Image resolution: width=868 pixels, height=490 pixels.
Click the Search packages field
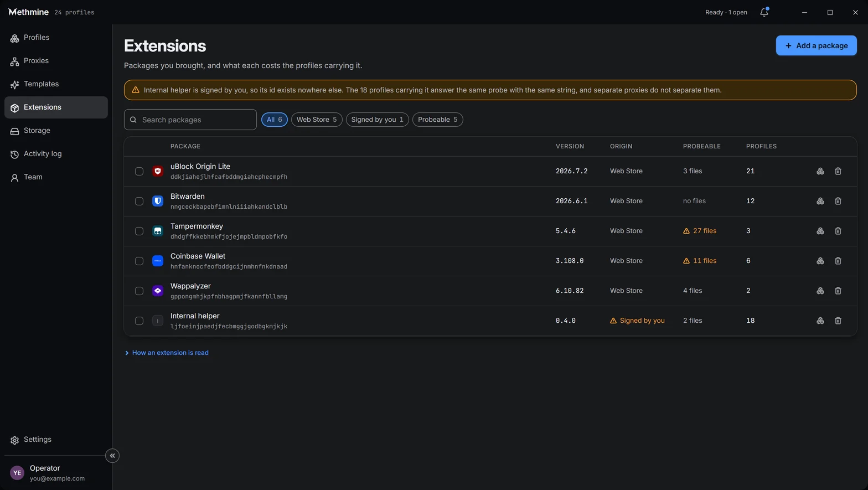click(190, 120)
